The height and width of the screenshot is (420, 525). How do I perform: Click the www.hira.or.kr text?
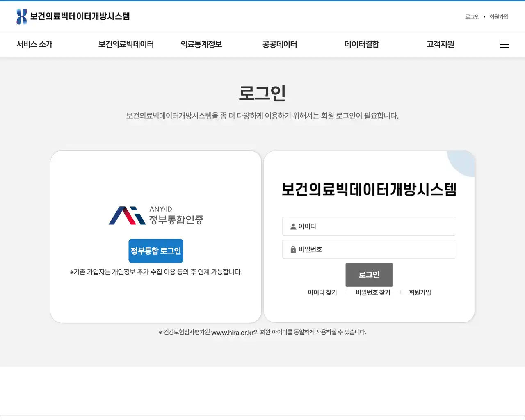[233, 333]
